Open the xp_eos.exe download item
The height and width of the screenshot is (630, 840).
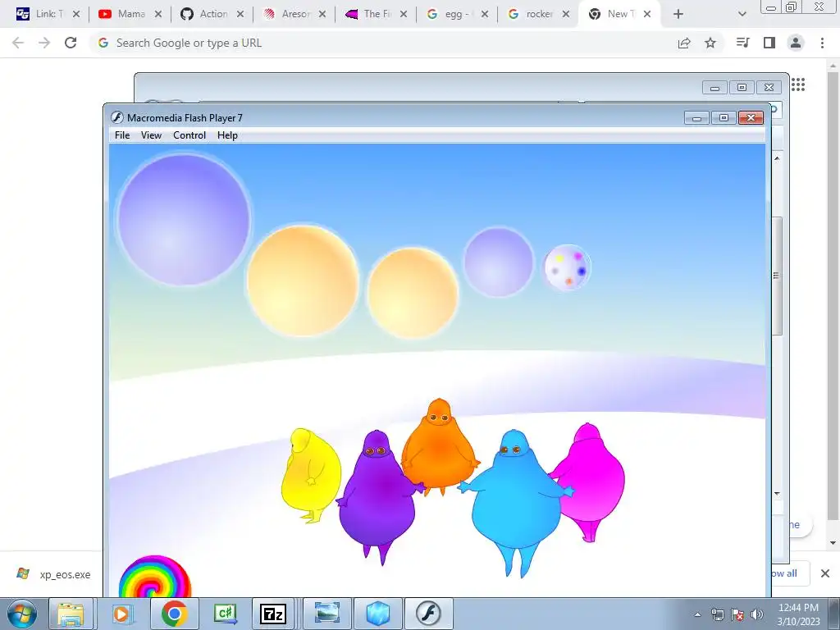click(53, 574)
